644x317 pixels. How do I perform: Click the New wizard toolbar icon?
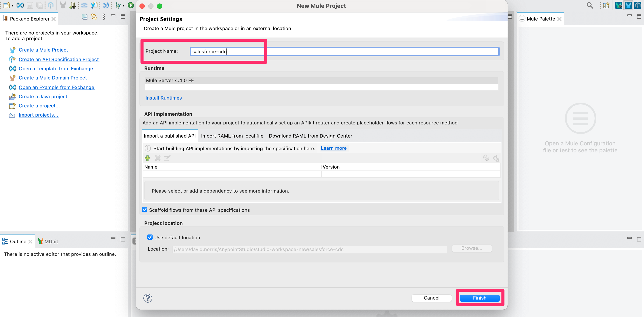click(7, 5)
